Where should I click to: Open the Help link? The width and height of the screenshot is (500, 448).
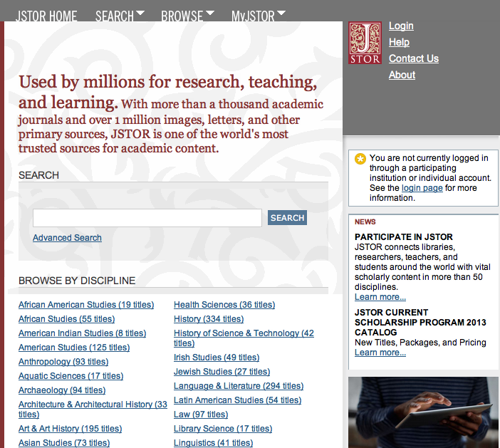point(399,42)
